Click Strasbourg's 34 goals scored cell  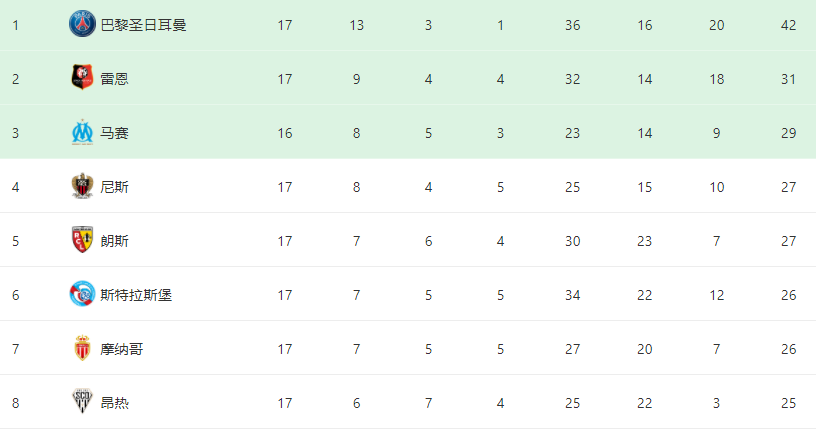coord(572,296)
